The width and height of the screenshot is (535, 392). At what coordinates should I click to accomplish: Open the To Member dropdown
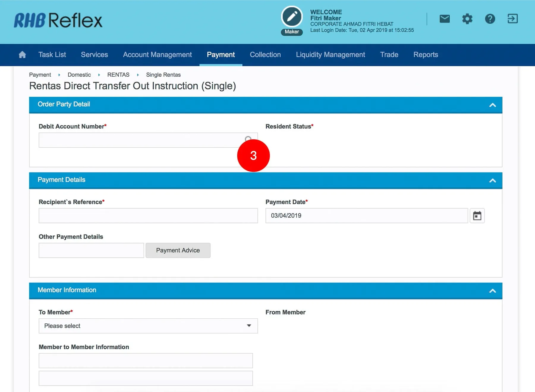coord(148,326)
